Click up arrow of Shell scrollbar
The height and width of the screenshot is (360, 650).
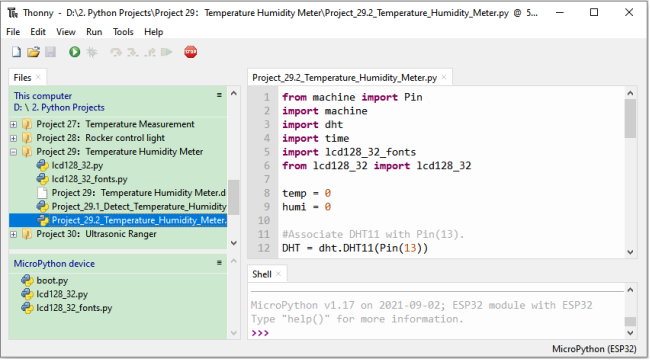631,290
